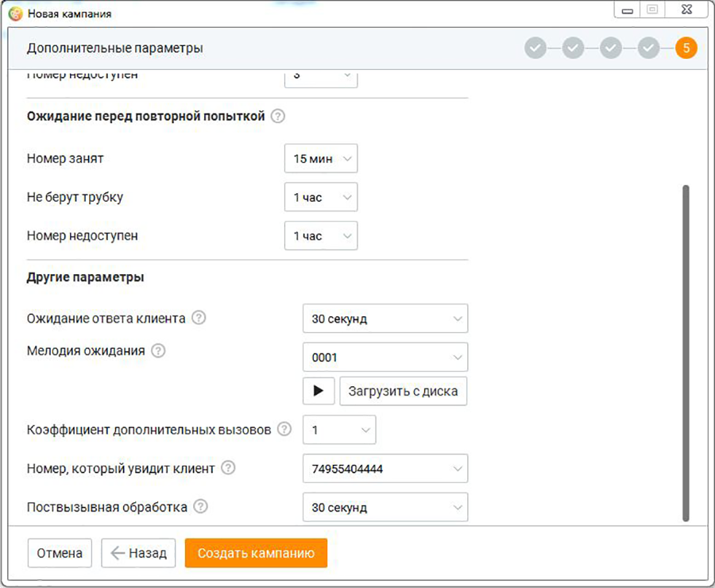Go back with the 'Назад' button
The image size is (715, 588).
(138, 553)
